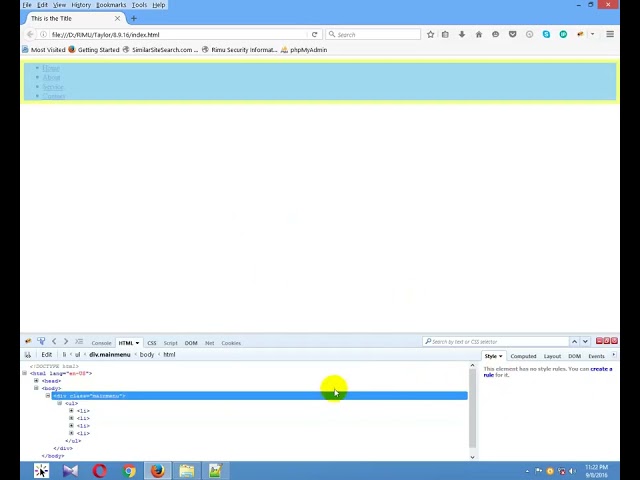The image size is (640, 480).
Task: Click the About link on page
Action: click(51, 78)
